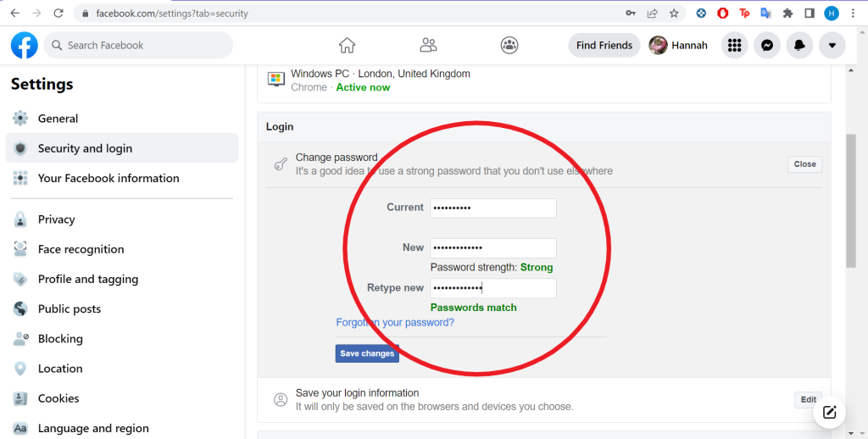Open Face recognition settings

(x=81, y=249)
